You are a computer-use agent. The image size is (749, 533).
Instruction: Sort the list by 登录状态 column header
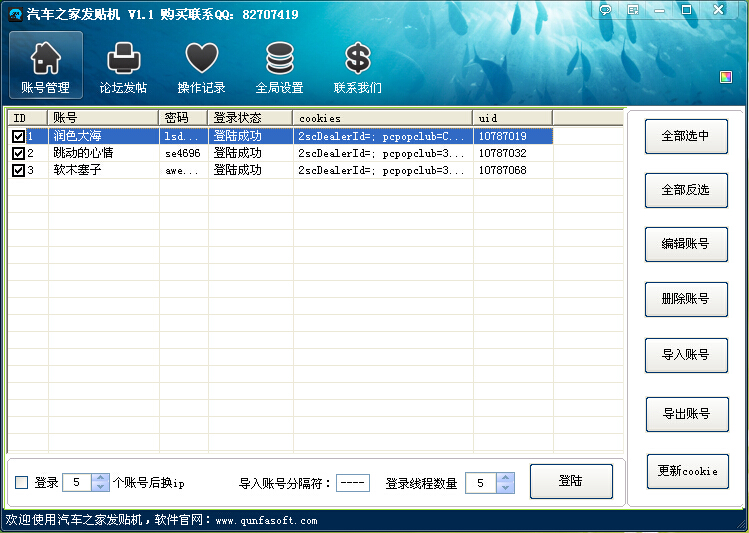[x=250, y=118]
